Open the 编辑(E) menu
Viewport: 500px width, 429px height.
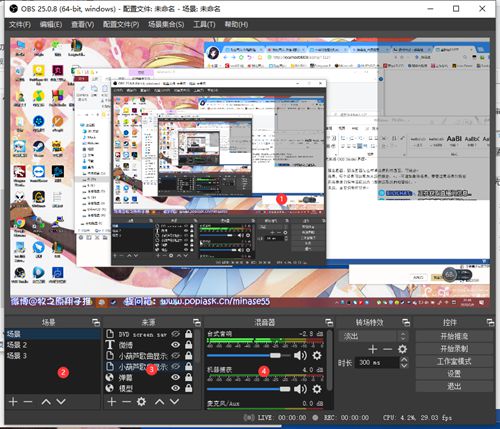click(51, 25)
